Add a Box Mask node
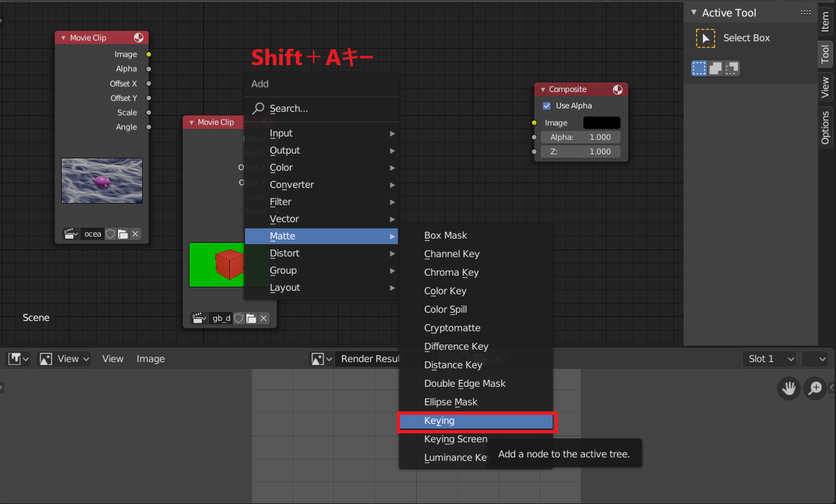Viewport: 836px width, 504px height. 476,235
